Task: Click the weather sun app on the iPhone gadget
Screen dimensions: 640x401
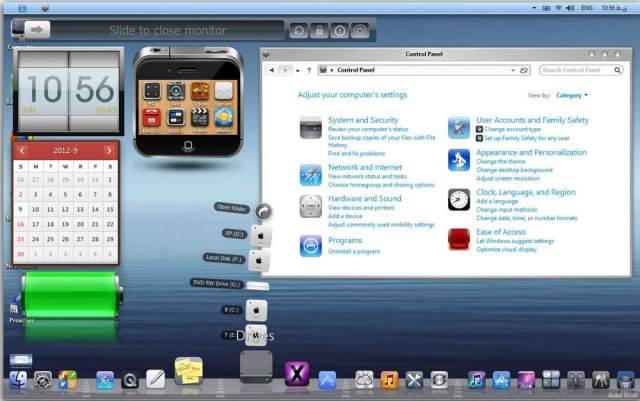Action: coord(224,118)
